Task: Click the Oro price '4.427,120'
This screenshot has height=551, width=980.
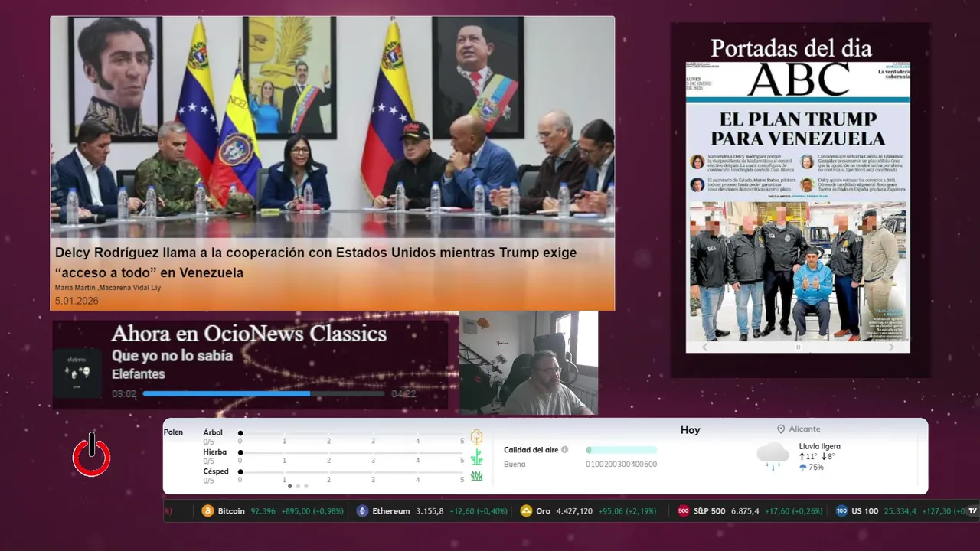Action: 574,511
